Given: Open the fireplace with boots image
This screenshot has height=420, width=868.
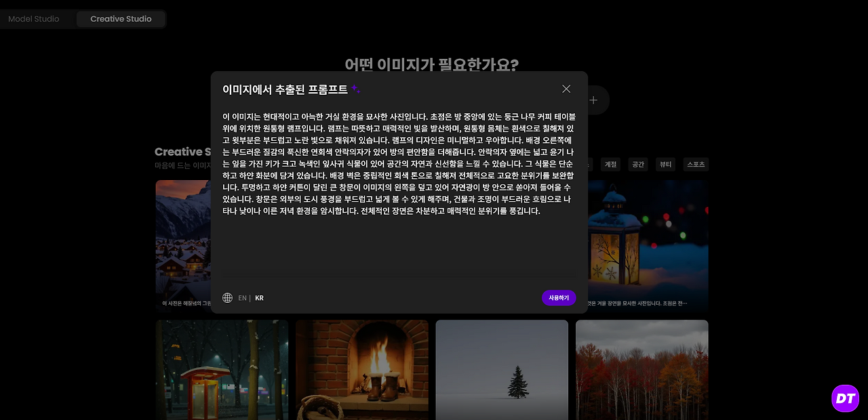Looking at the screenshot, I should coord(361,370).
